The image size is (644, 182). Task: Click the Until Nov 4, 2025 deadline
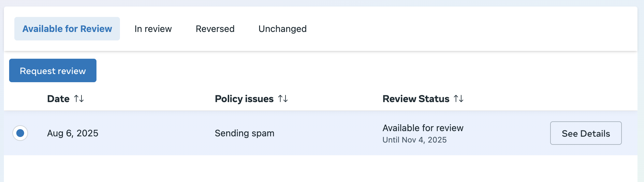(414, 140)
